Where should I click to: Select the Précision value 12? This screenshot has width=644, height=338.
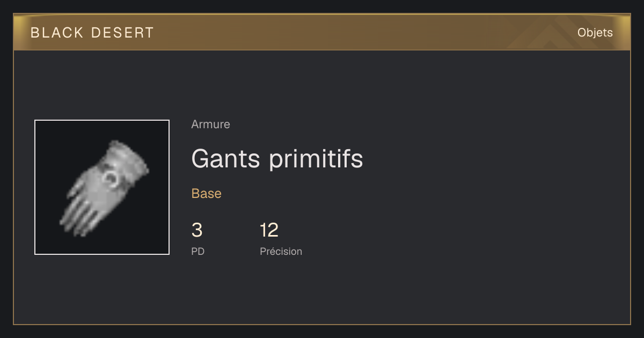coord(269,230)
